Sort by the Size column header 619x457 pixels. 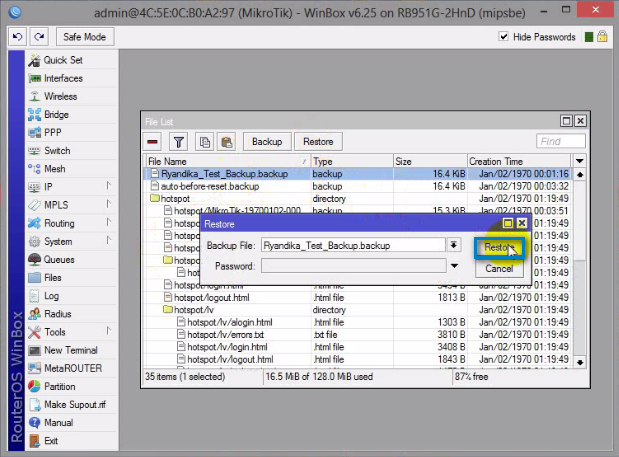[430, 161]
